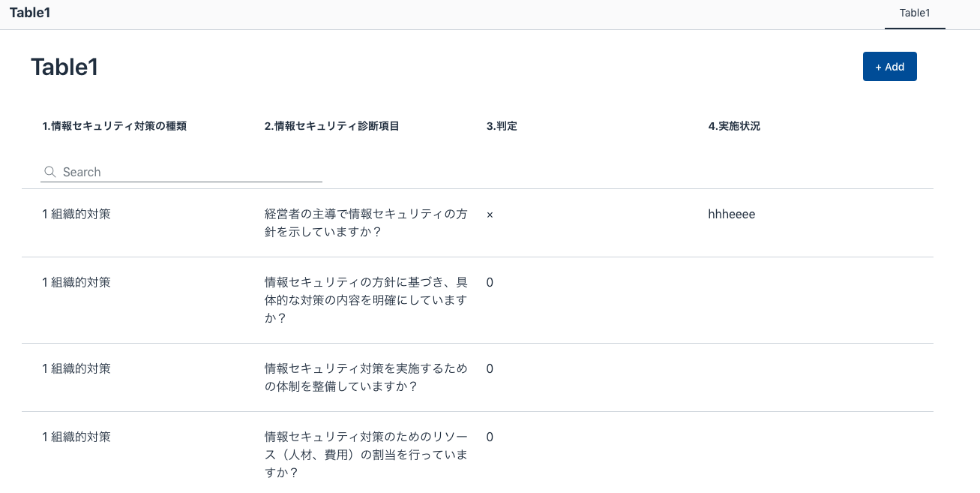Click the large Table1 page heading
Screen dimensions: 980x493
click(64, 68)
